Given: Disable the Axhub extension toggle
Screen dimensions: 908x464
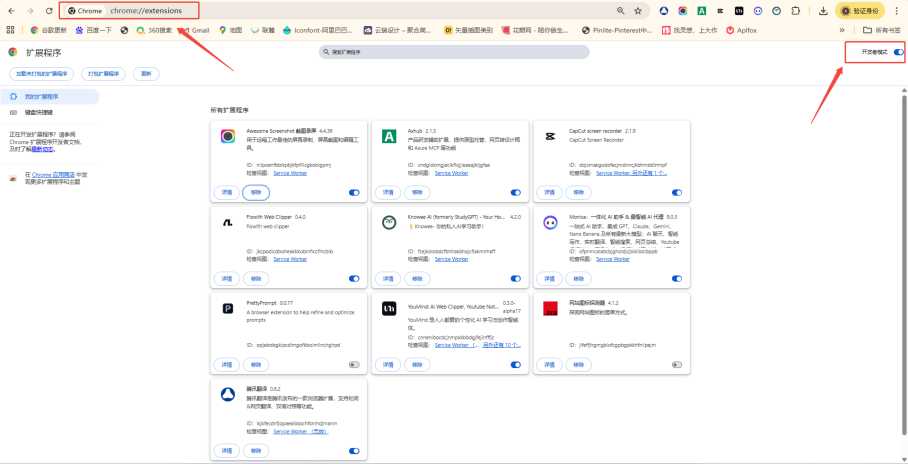Looking at the screenshot, I should pyautogui.click(x=516, y=193).
